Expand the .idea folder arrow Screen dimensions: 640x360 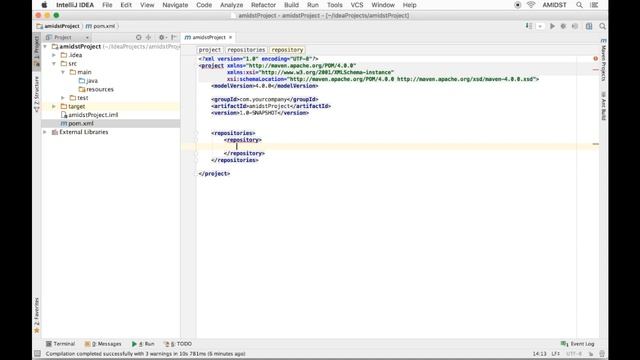click(54, 55)
